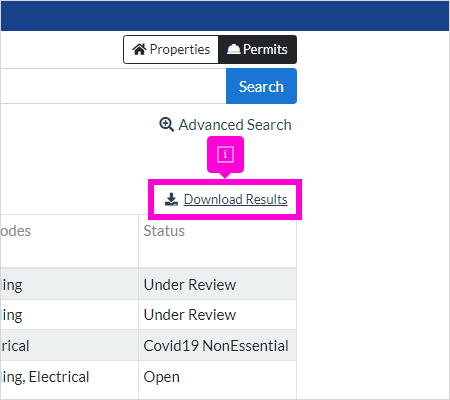Viewport: 450px width, 400px height.
Task: Switch to the Properties tab
Action: click(171, 49)
